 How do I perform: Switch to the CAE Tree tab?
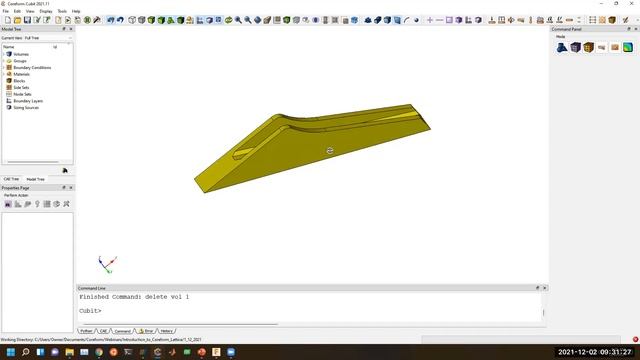11,179
